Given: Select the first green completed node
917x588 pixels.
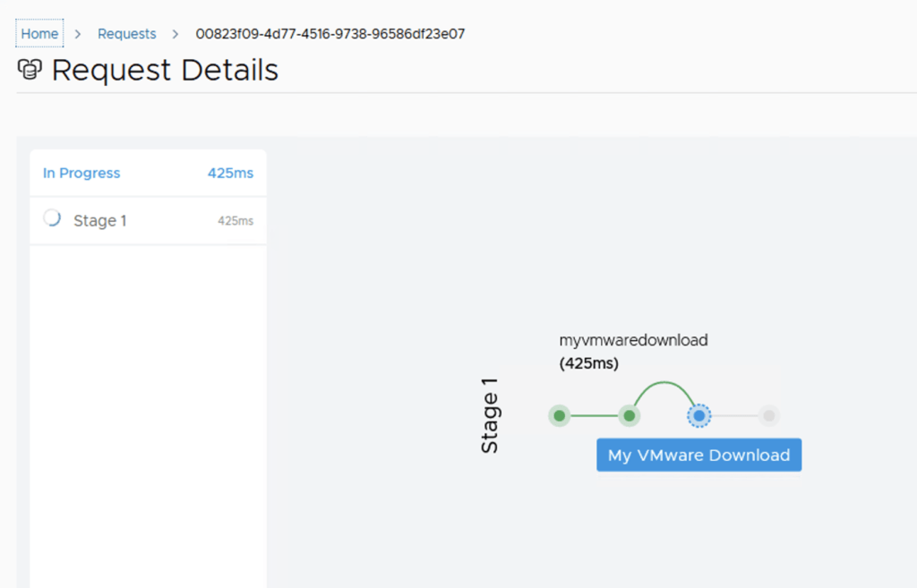Looking at the screenshot, I should click(x=559, y=415).
